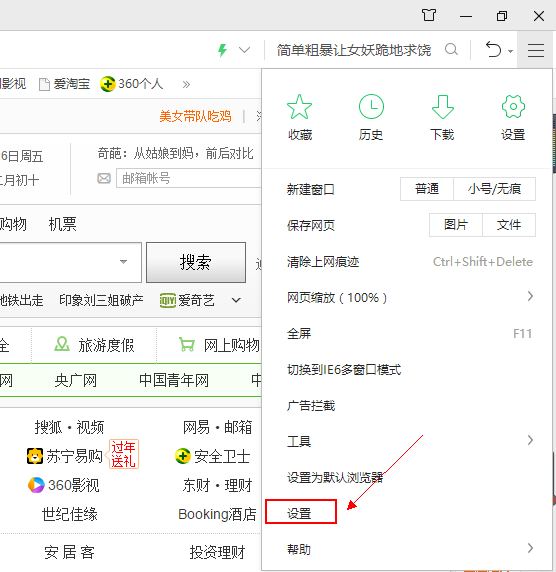Click the 邮箱帐号 input field
Viewport: 556px width, 572px height.
coord(189,178)
